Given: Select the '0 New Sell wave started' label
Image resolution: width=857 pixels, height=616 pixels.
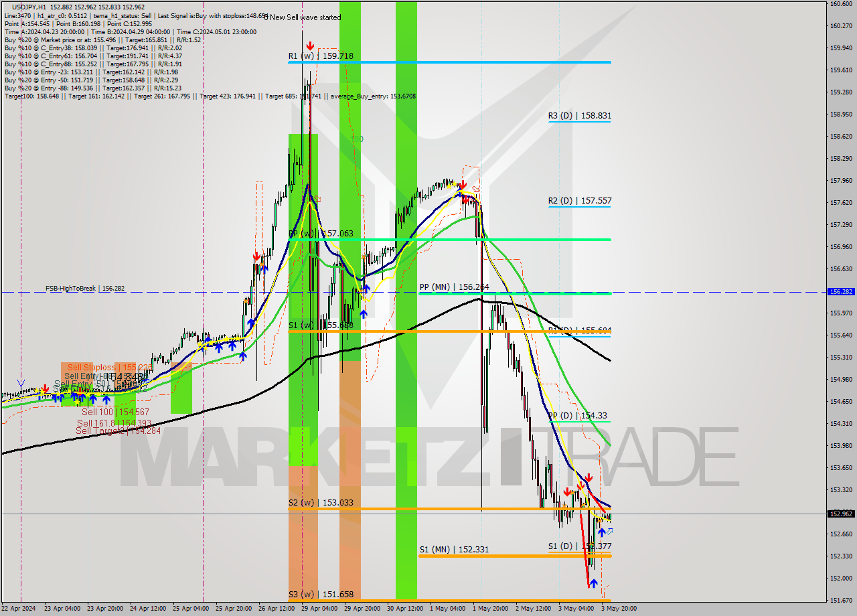Looking at the screenshot, I should (302, 17).
